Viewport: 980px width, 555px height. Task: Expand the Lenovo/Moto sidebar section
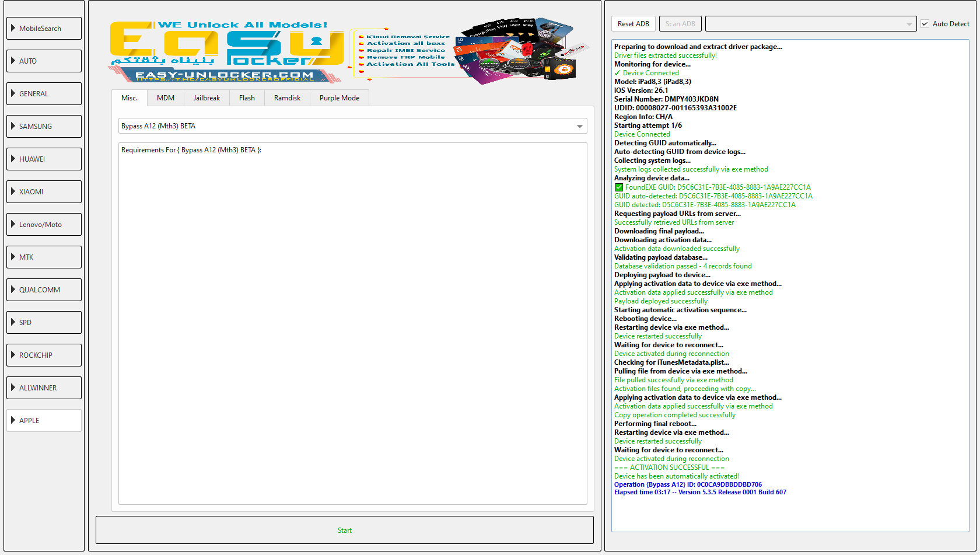[44, 224]
